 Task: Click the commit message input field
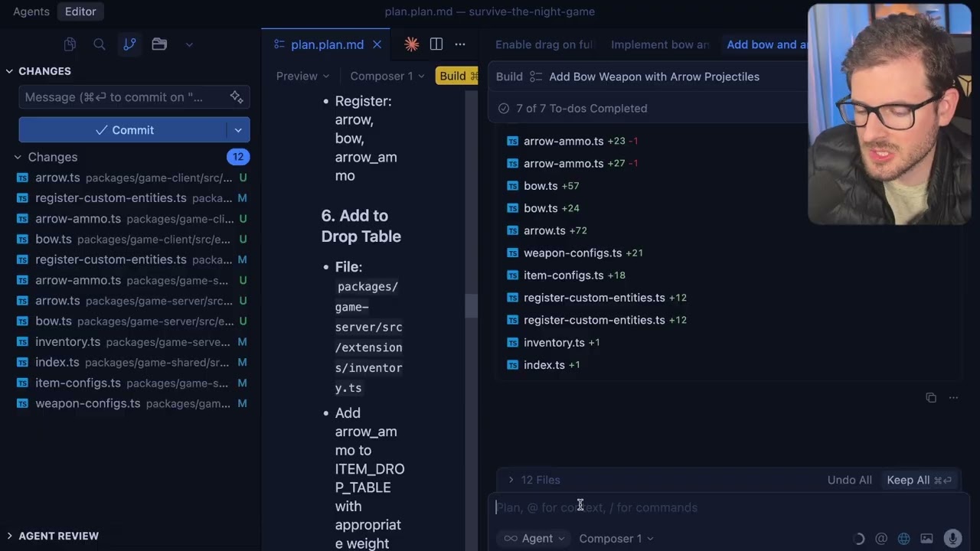(x=134, y=97)
